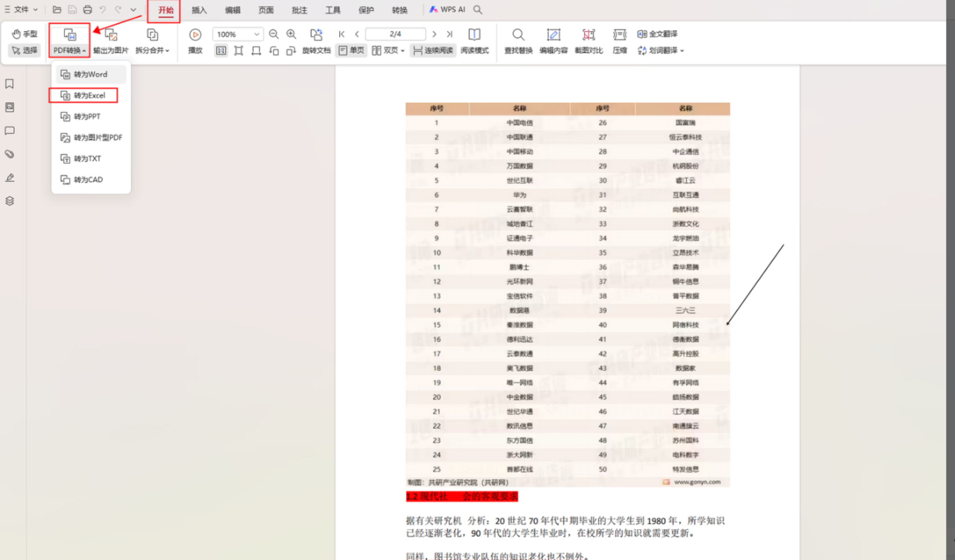Open the 100% zoom level combo box
The width and height of the screenshot is (955, 560).
point(238,34)
